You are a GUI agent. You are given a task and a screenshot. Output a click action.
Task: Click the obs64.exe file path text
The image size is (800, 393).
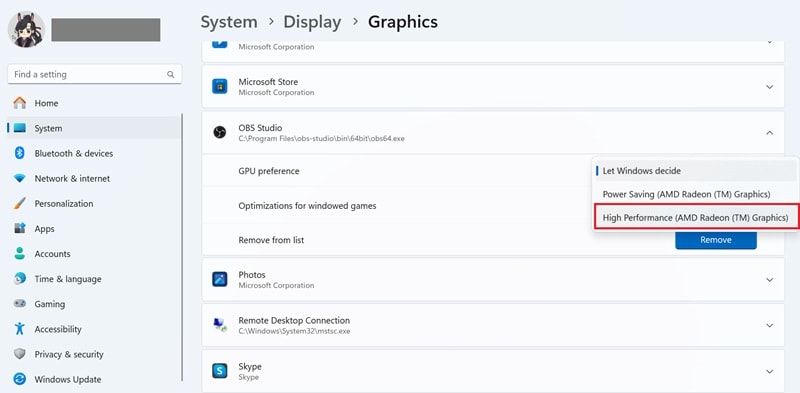click(321, 138)
